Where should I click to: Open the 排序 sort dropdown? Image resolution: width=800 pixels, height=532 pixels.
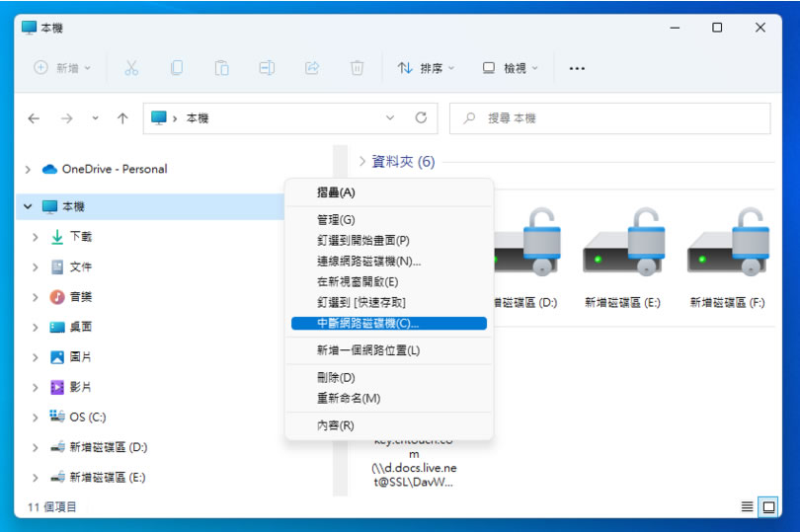click(426, 68)
